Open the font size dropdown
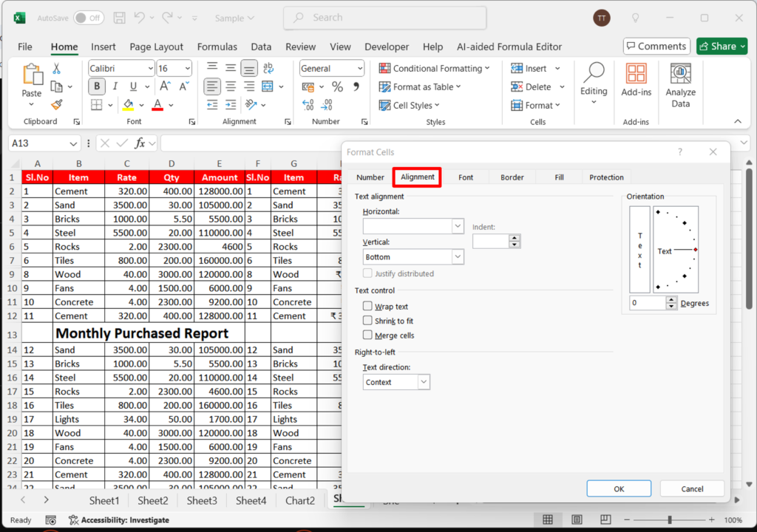This screenshot has width=757, height=532. [187, 69]
